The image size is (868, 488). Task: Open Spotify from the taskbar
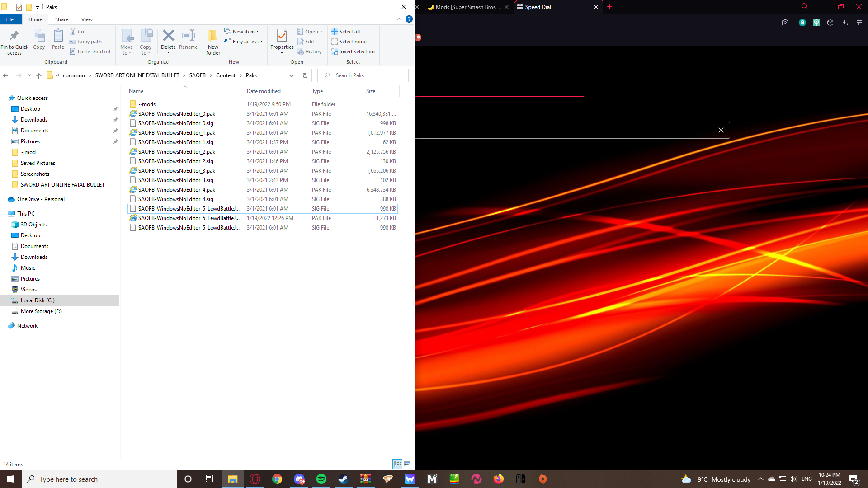321,479
